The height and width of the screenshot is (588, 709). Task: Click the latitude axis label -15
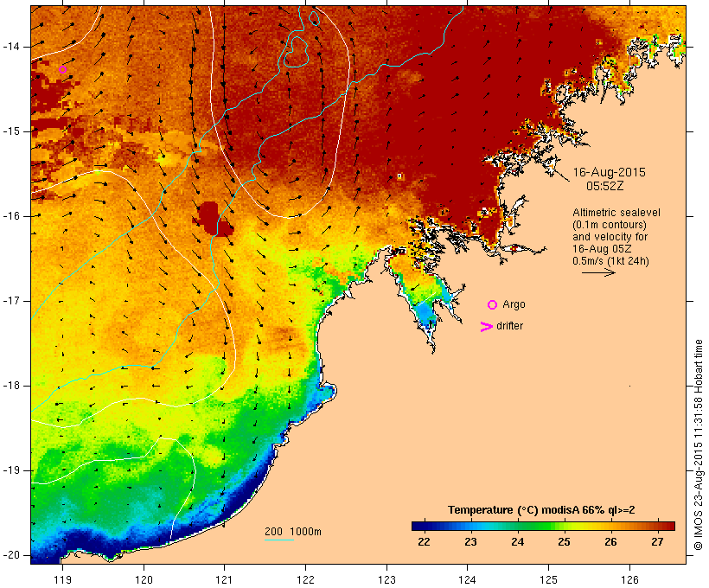click(11, 131)
